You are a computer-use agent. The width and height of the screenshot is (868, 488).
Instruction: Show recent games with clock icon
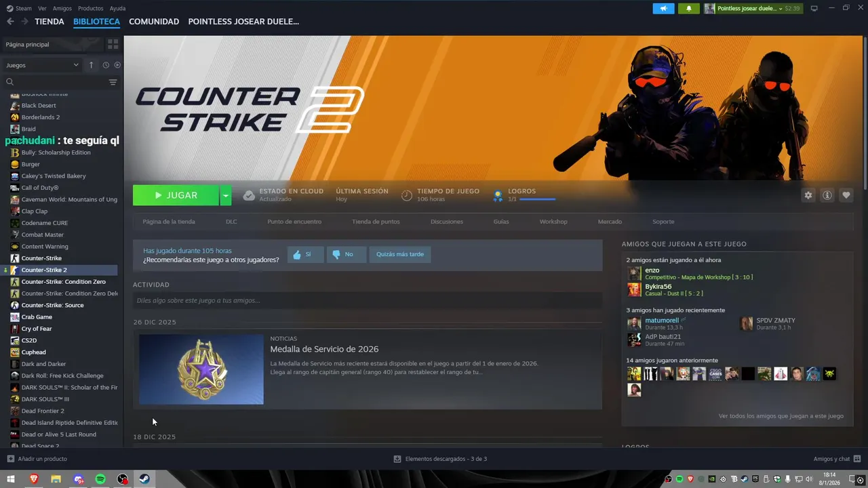point(106,65)
